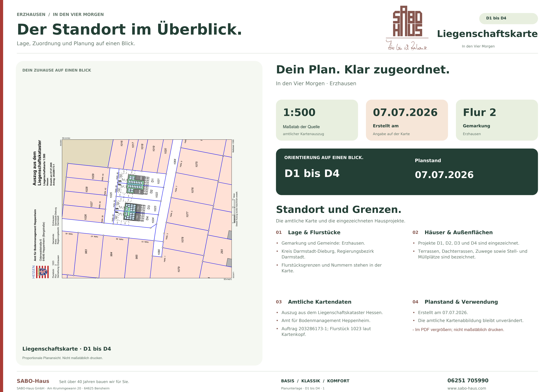Click the red note 'Im PDF vergrößern'
Screen dimensions: 555x392
point(458,329)
